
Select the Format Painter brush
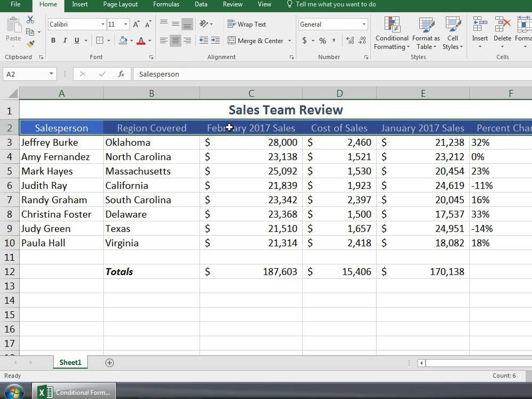pos(30,44)
